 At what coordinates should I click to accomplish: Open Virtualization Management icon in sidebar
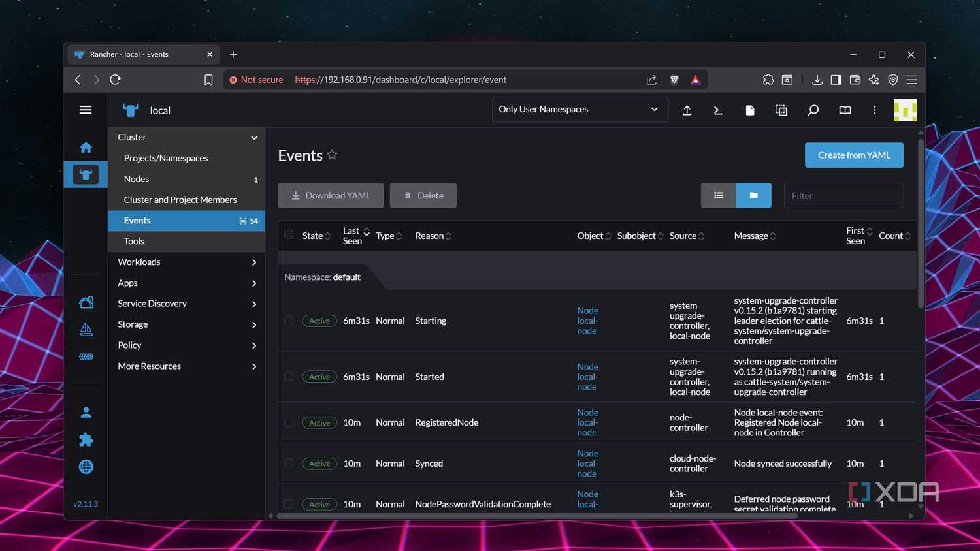[86, 356]
